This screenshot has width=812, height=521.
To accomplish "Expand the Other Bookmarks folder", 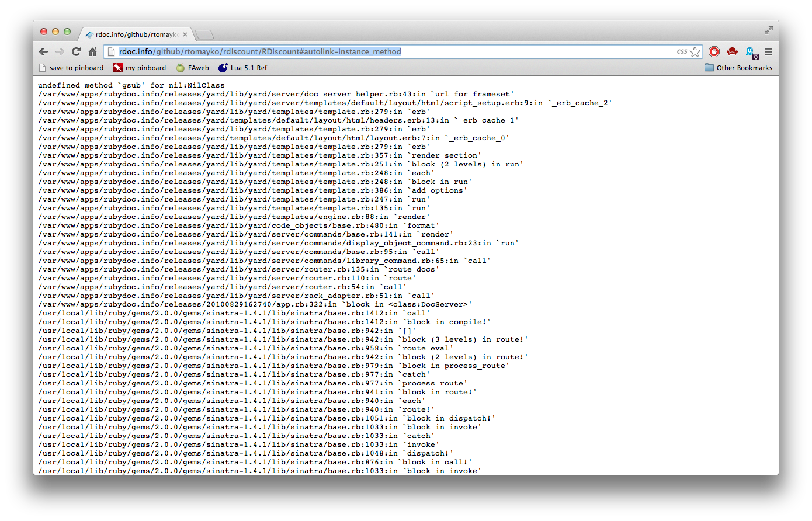I will point(738,68).
